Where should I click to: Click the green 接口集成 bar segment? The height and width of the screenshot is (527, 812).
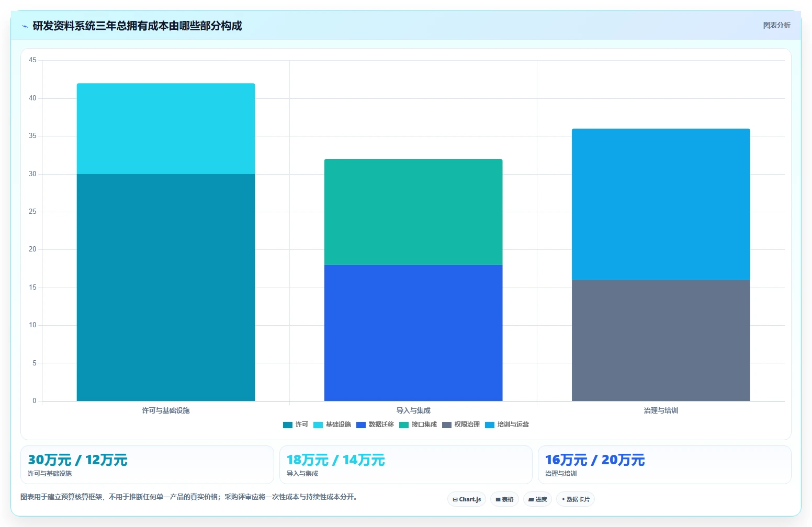413,212
